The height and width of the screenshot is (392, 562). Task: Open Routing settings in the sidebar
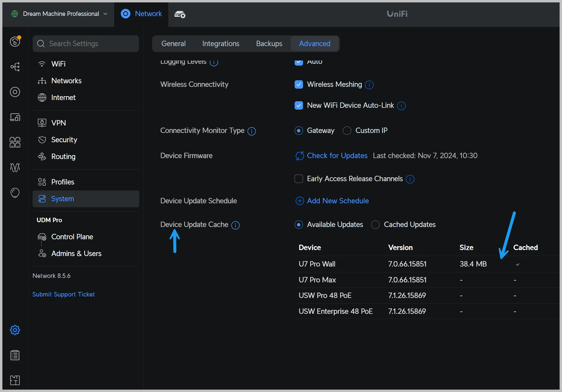click(86, 156)
